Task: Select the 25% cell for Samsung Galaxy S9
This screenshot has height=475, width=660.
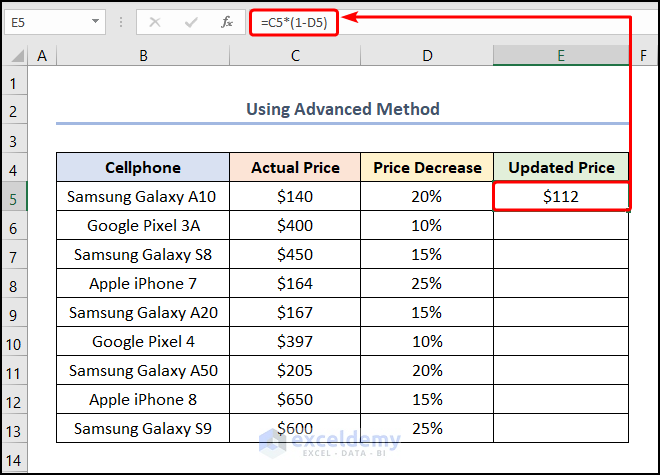Action: [x=427, y=429]
